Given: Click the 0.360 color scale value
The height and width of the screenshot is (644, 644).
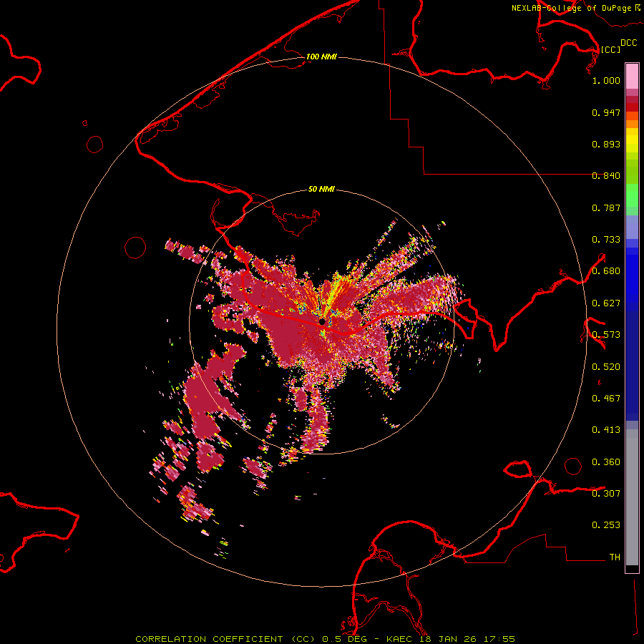Looking at the screenshot, I should [606, 462].
